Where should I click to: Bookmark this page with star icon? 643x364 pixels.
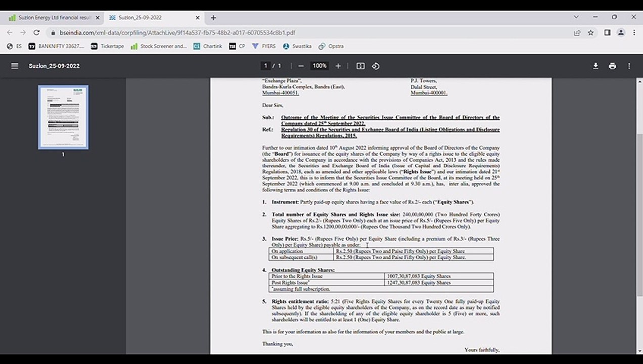[590, 32]
